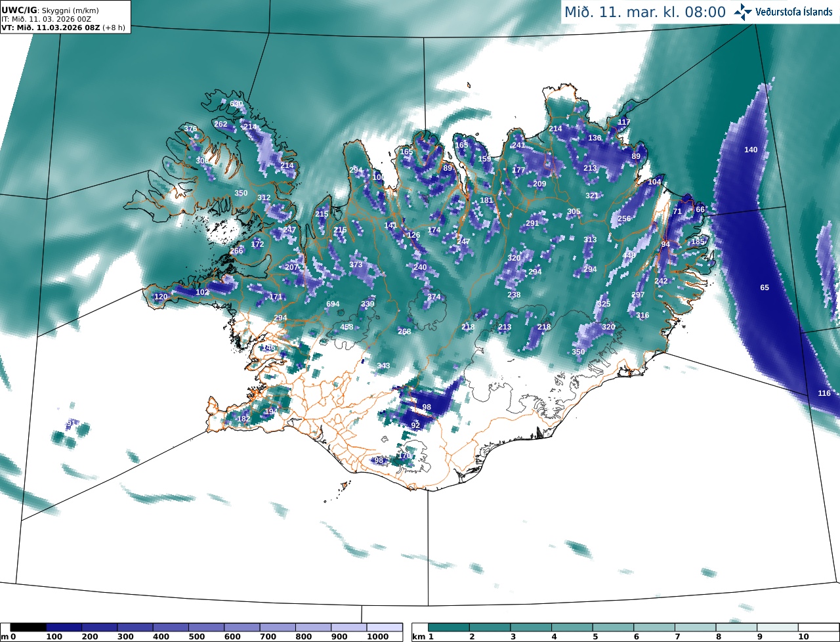Click the 268 visibility value

(404, 332)
